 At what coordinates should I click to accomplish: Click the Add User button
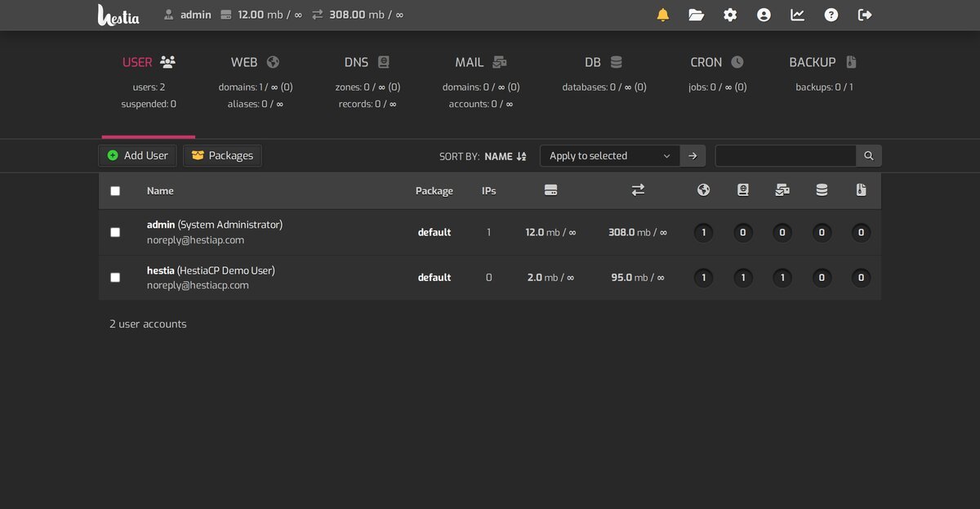click(137, 155)
